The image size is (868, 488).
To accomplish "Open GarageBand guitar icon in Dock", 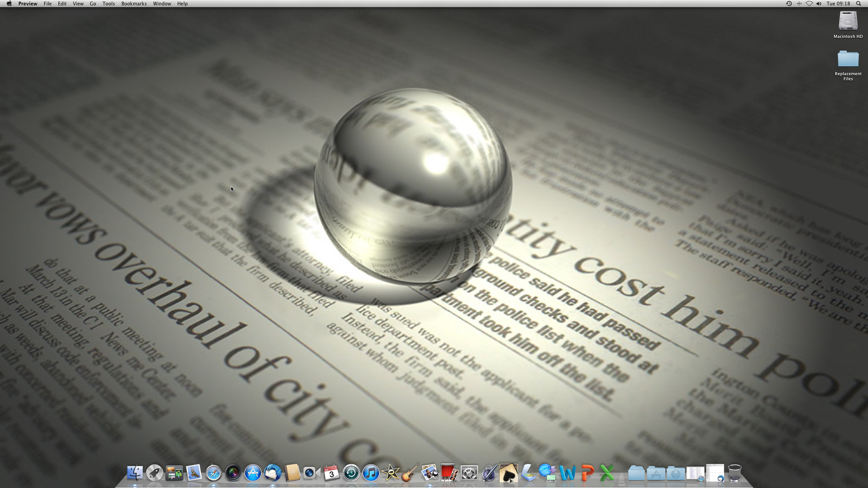I will (410, 473).
